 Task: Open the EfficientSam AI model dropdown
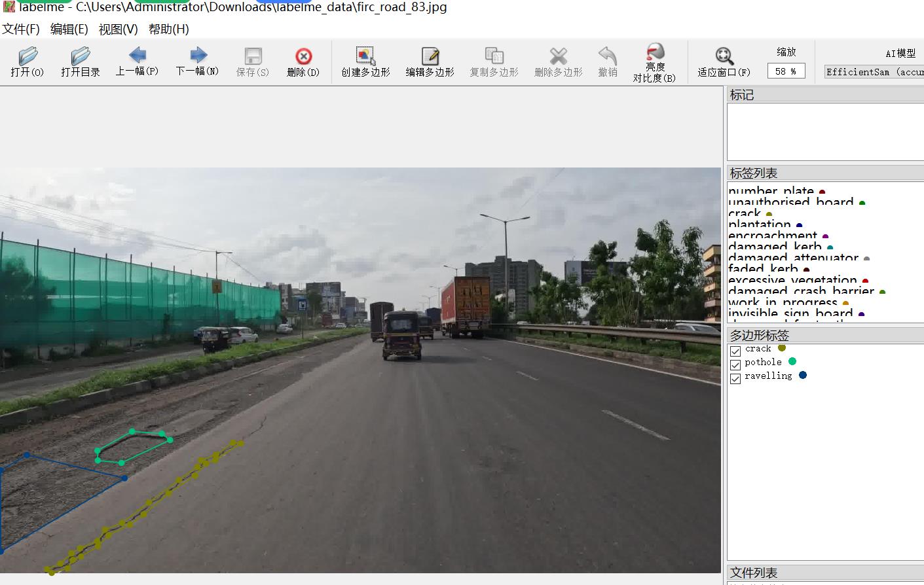874,72
